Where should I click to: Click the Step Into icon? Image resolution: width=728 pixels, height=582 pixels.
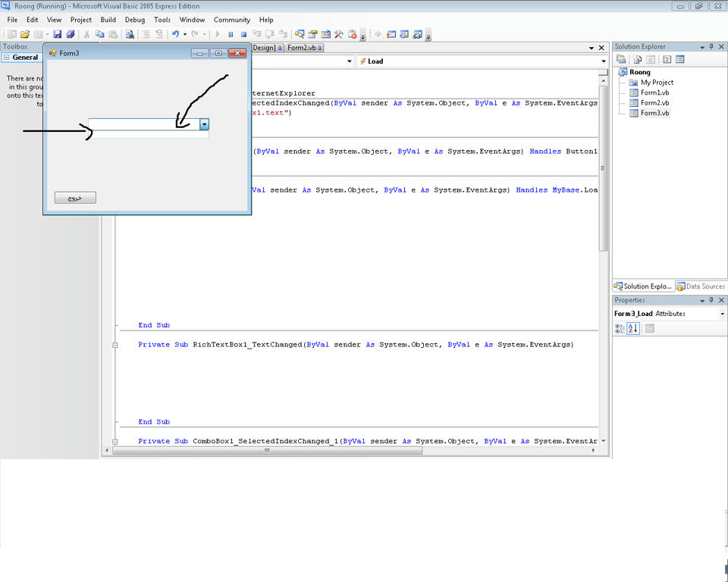(x=256, y=34)
